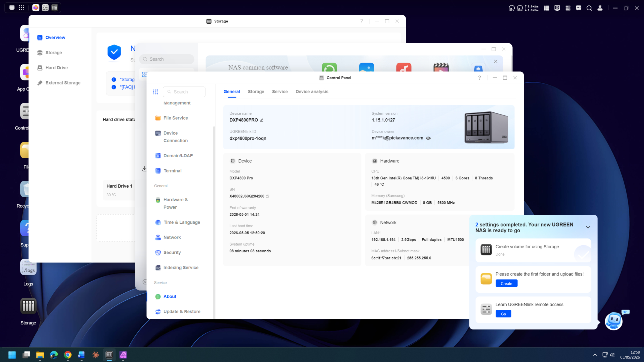
Task: Click the UGREENlink ID dxp4800pro-1oqn
Action: point(248,138)
